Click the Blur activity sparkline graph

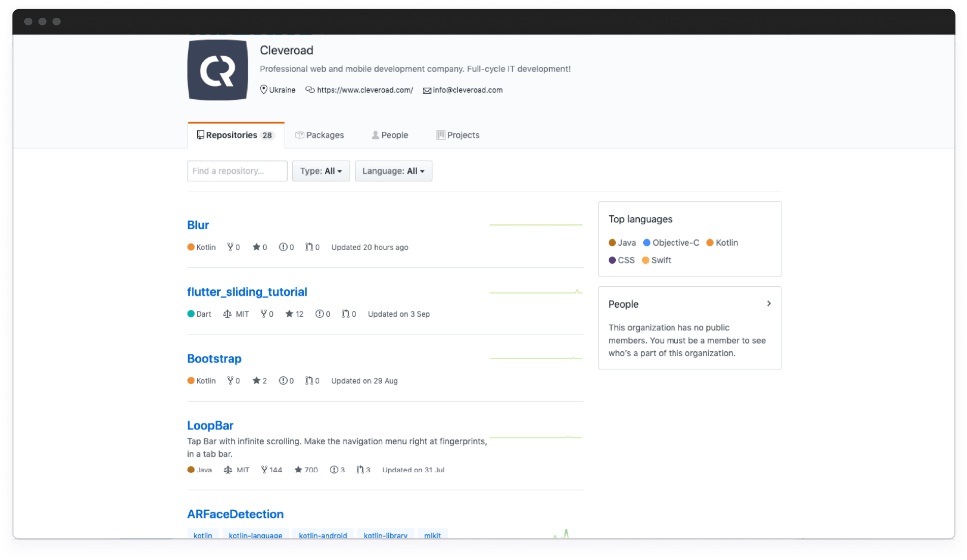click(x=536, y=225)
